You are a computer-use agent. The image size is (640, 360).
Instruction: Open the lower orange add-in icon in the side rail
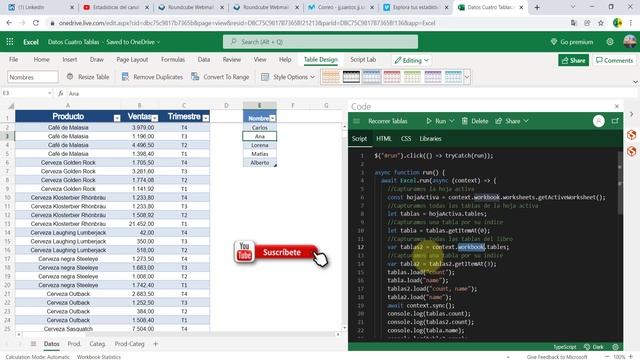pyautogui.click(x=631, y=151)
